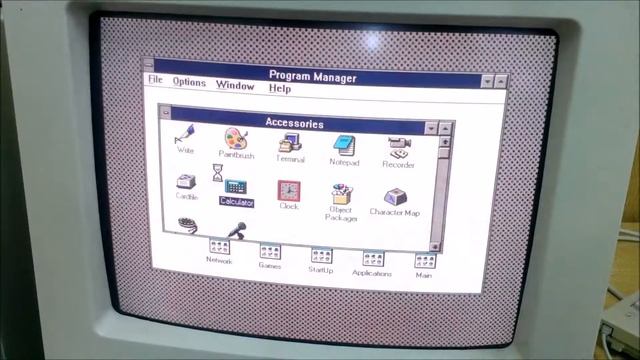Viewport: 640px width, 360px height.
Task: Click the Accessories window title bar
Action: (x=298, y=120)
